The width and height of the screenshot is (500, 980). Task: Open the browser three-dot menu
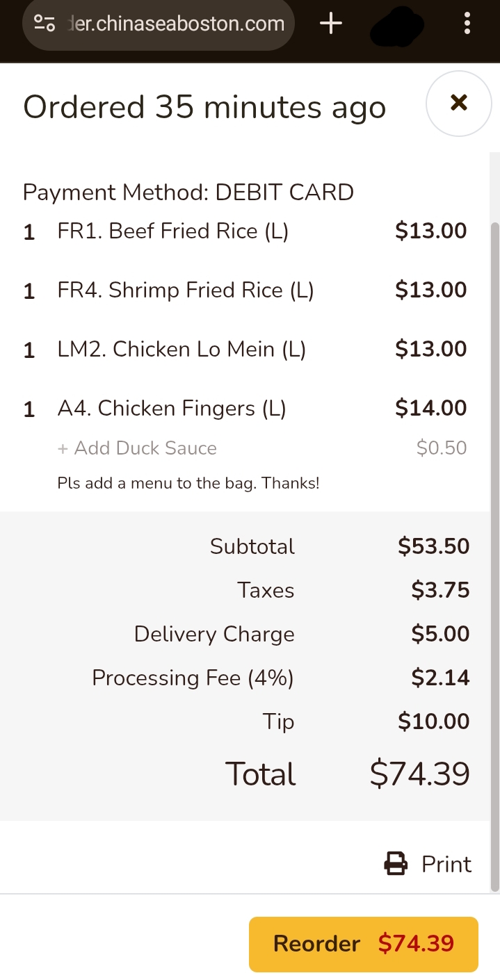[467, 24]
